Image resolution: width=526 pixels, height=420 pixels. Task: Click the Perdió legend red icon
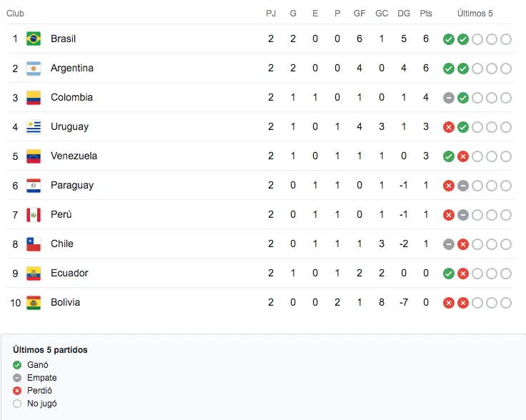coord(17,391)
